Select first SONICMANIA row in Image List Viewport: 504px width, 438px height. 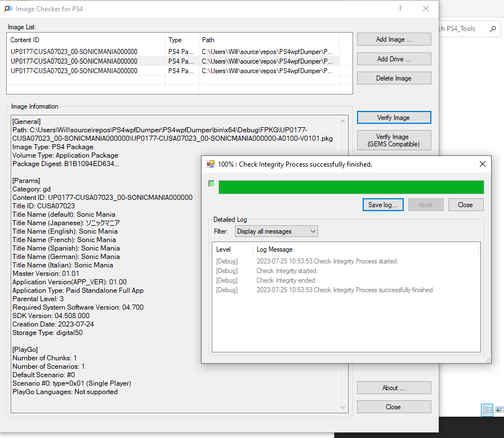[173, 52]
